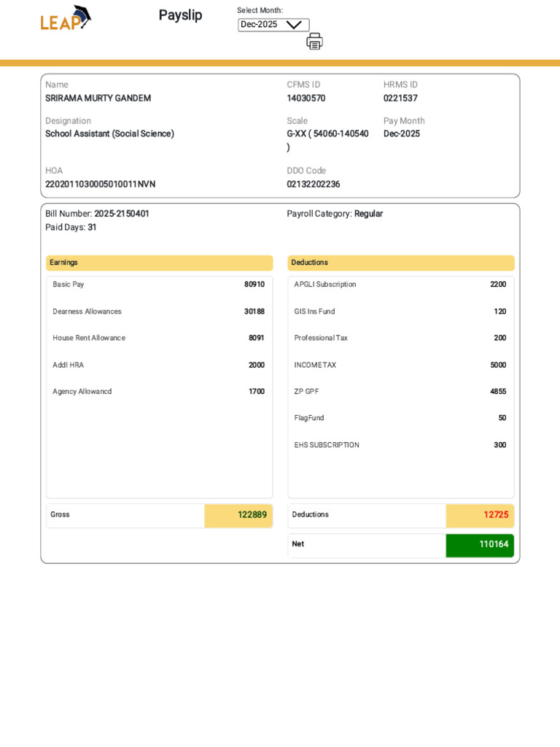The width and height of the screenshot is (560, 747).
Task: Open the Select Month dropdown showing Dec-2025
Action: [x=273, y=25]
